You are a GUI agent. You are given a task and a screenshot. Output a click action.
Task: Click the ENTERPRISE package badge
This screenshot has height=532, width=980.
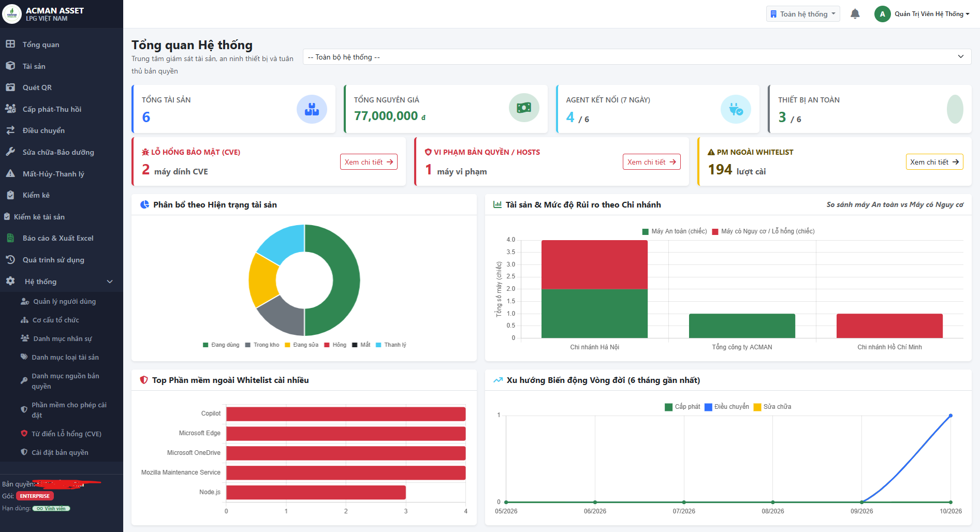pos(35,496)
